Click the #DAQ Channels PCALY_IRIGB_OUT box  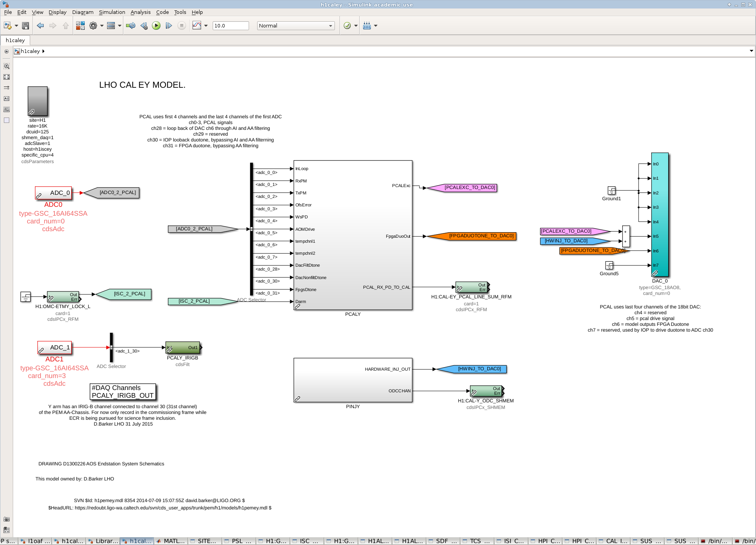pos(123,392)
